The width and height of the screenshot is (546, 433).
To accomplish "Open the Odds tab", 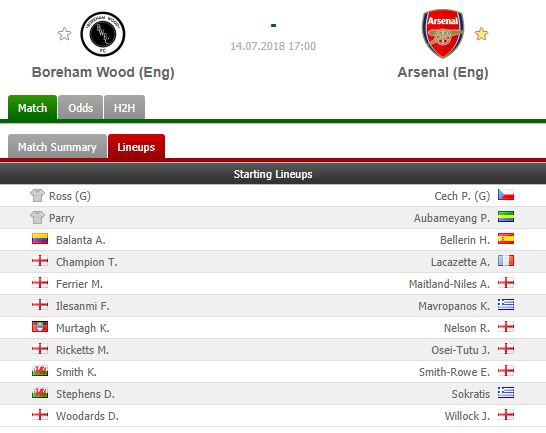I will 80,107.
